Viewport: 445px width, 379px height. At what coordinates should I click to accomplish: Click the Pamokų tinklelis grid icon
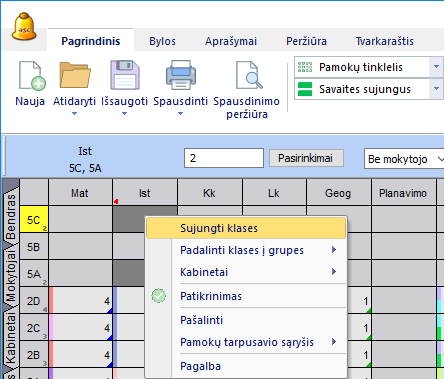(x=305, y=67)
